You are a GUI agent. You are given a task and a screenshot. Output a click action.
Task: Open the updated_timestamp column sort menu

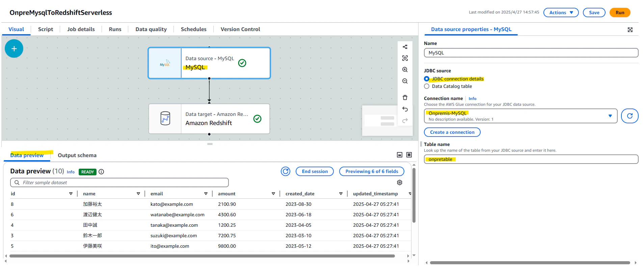(410, 194)
